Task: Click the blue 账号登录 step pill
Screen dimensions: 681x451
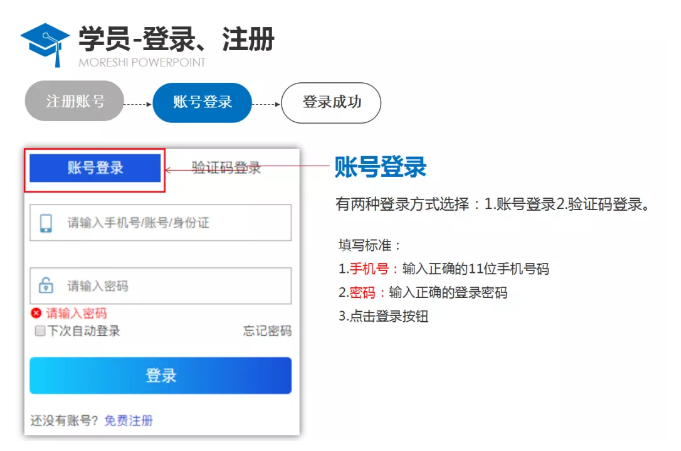Action: [202, 103]
